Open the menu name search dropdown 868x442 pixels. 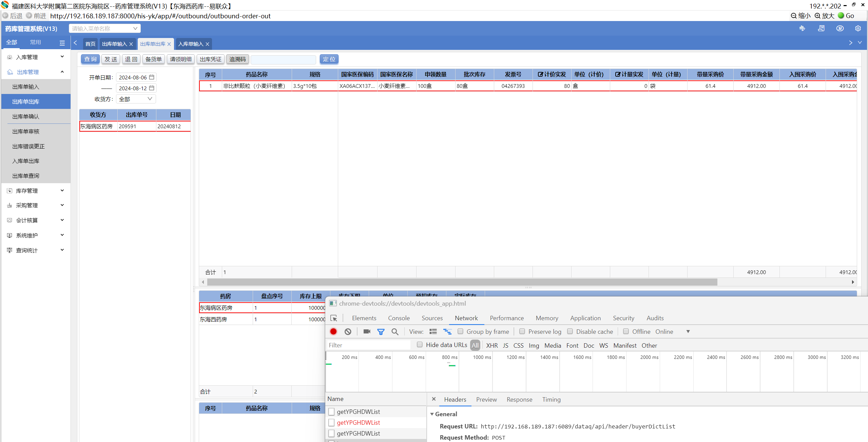point(104,28)
